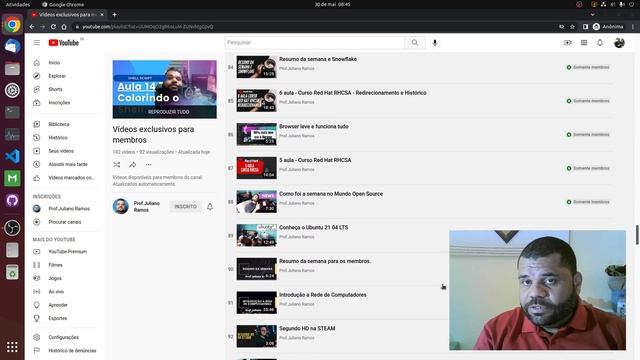Open Como foi a semana no Mundo Open Source
Image resolution: width=640 pixels, height=360 pixels.
(x=331, y=194)
